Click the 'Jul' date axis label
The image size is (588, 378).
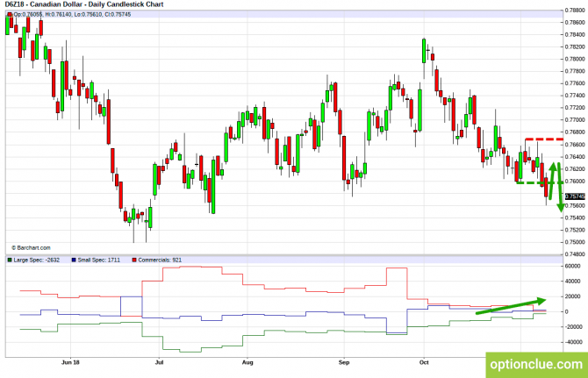point(159,362)
